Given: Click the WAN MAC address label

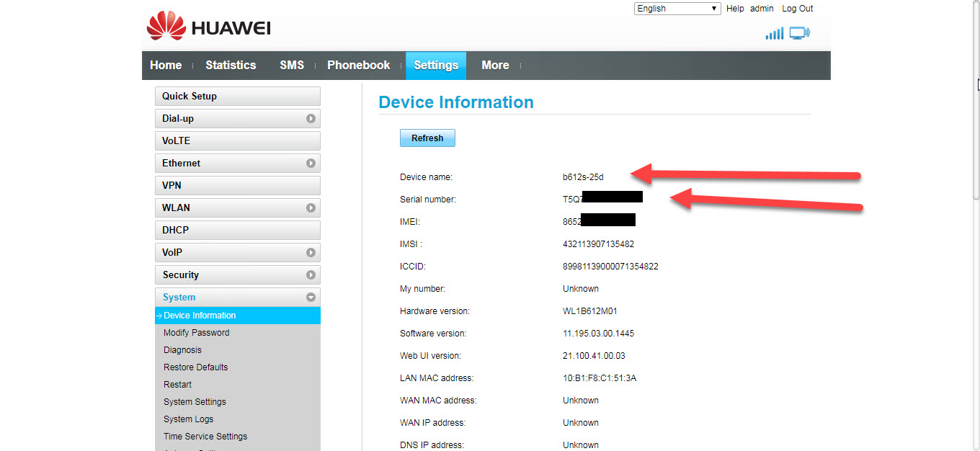Looking at the screenshot, I should 438,401.
